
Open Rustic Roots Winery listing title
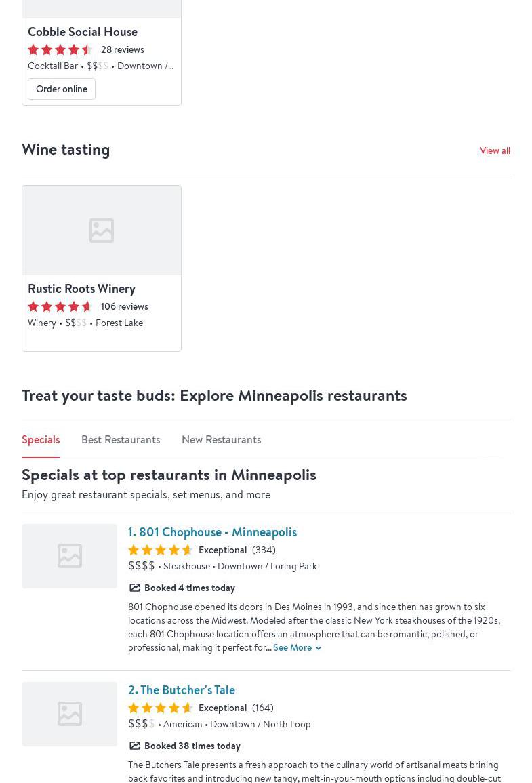[x=81, y=289]
